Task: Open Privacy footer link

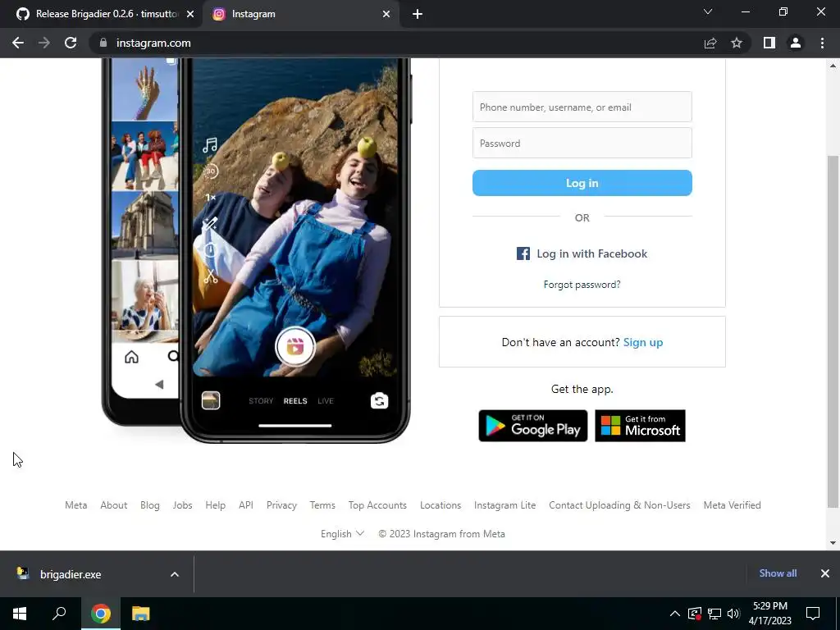Action: point(282,505)
